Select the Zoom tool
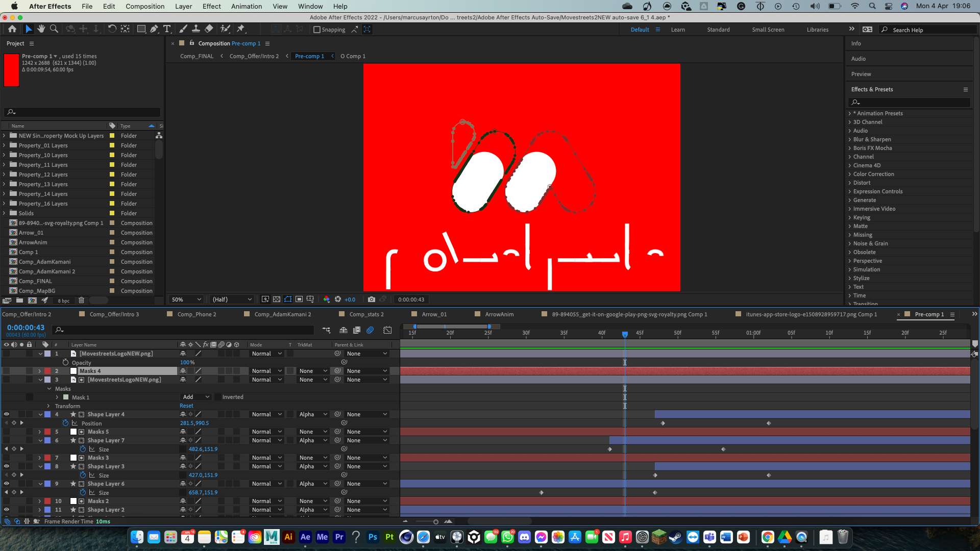The width and height of the screenshot is (980, 551). tap(54, 29)
